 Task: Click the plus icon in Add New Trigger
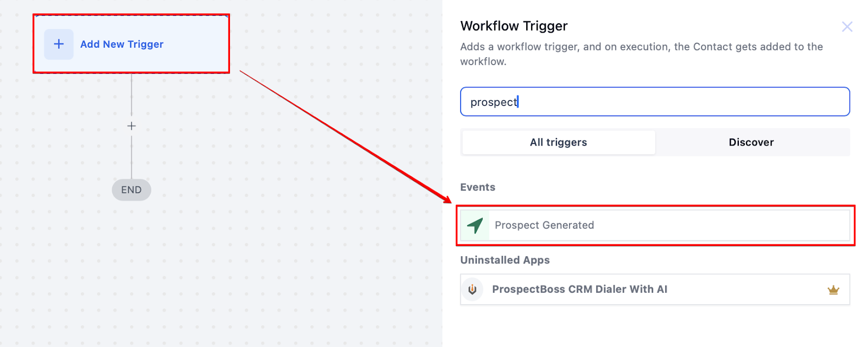tap(59, 44)
